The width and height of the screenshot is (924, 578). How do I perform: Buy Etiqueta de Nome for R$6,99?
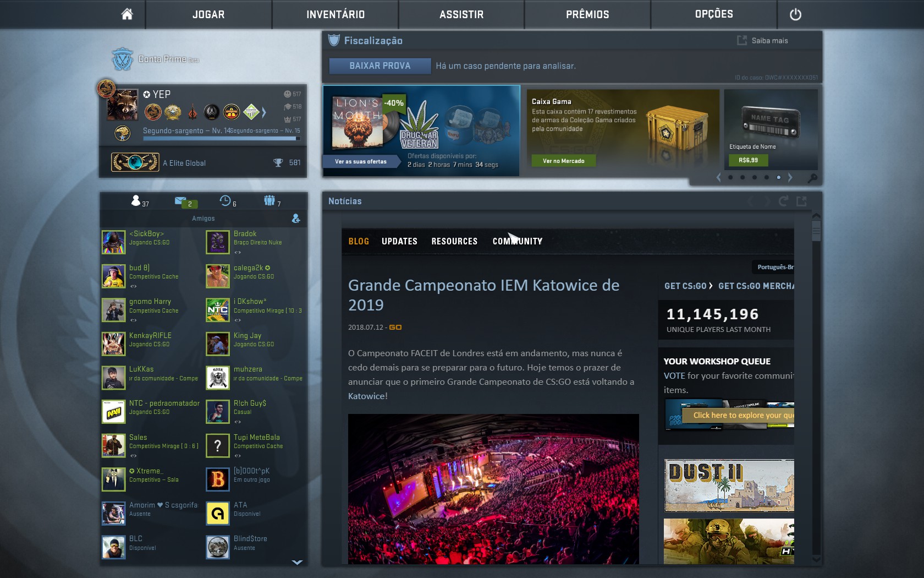(748, 160)
